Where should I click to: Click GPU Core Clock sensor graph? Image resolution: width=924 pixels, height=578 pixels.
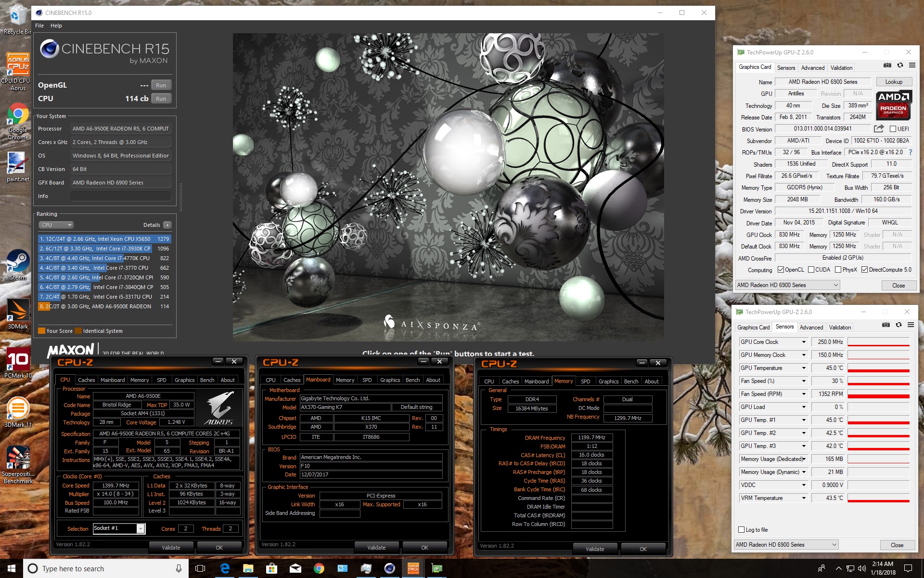tap(878, 342)
